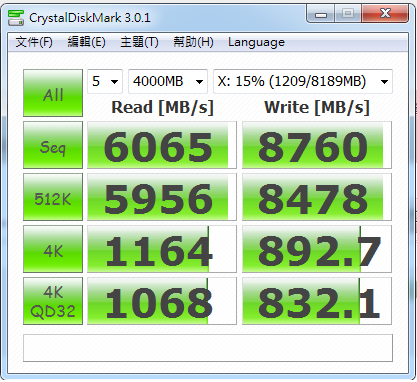Click the 4K QD32 read result 1068
417x382 pixels.
click(162, 301)
